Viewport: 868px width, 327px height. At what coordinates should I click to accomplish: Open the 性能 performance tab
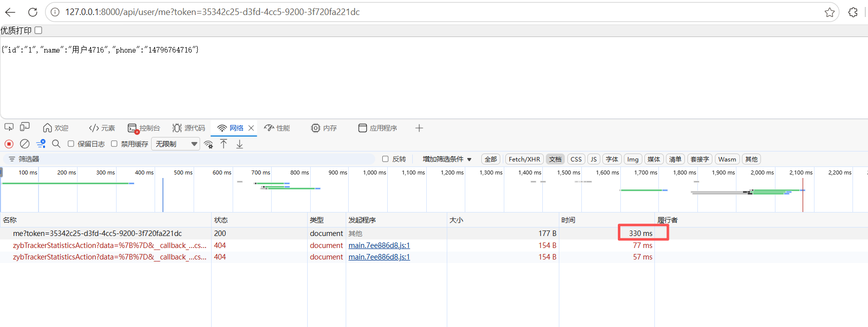(277, 128)
